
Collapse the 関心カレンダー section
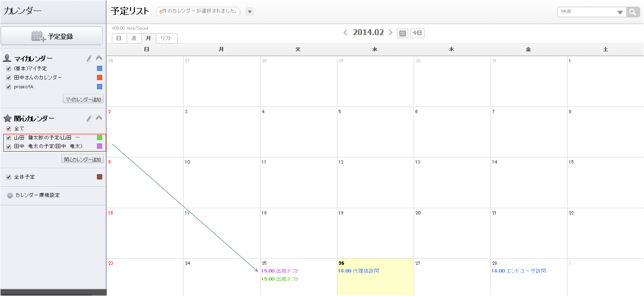coord(99,118)
